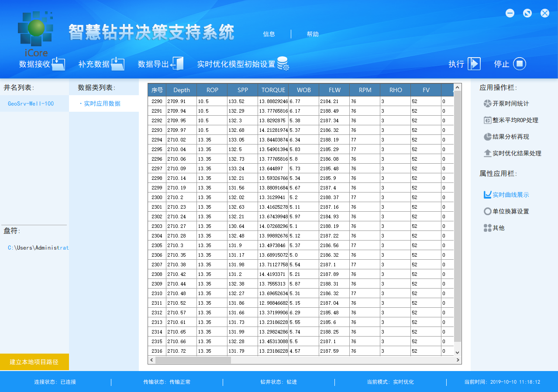Open 结果分析再现
Viewport: 558px width, 392px height.
point(510,137)
